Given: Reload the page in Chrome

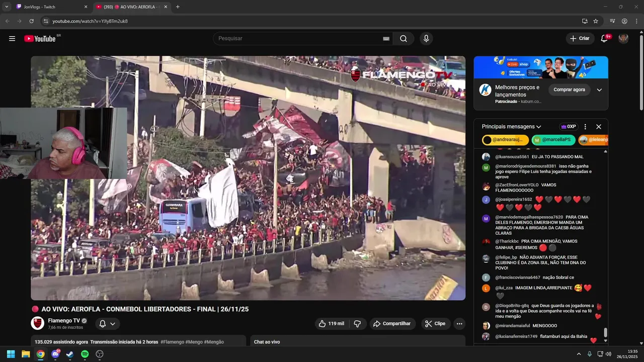Looking at the screenshot, I should click(x=32, y=21).
